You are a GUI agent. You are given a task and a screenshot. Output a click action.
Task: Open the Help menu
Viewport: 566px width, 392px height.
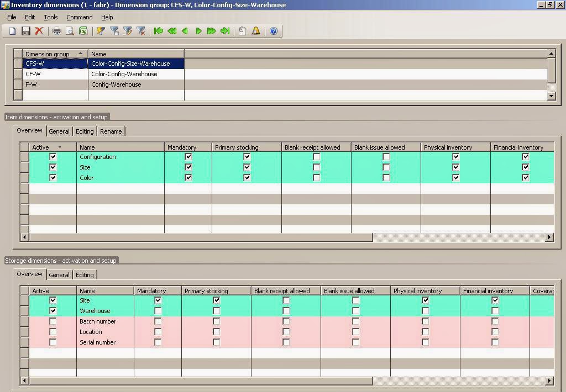pyautogui.click(x=107, y=17)
